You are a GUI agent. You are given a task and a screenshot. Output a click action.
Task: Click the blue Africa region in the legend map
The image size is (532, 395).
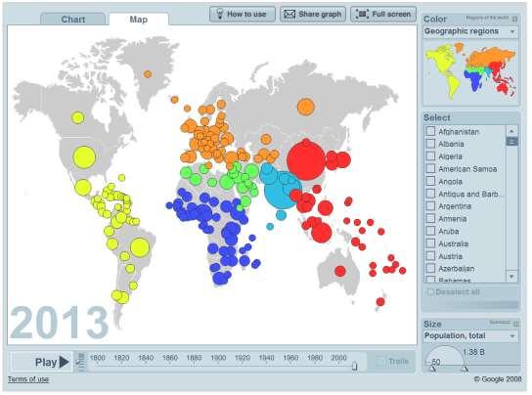click(475, 81)
